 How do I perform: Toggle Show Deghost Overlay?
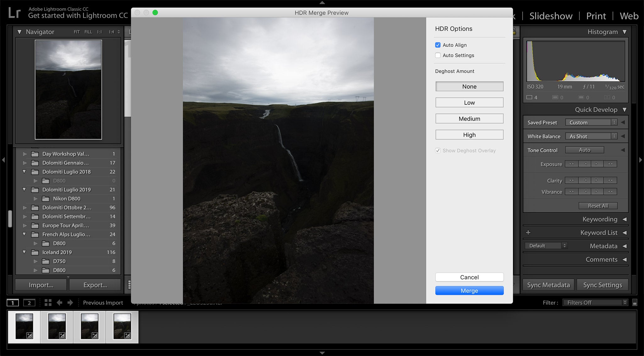pyautogui.click(x=438, y=151)
